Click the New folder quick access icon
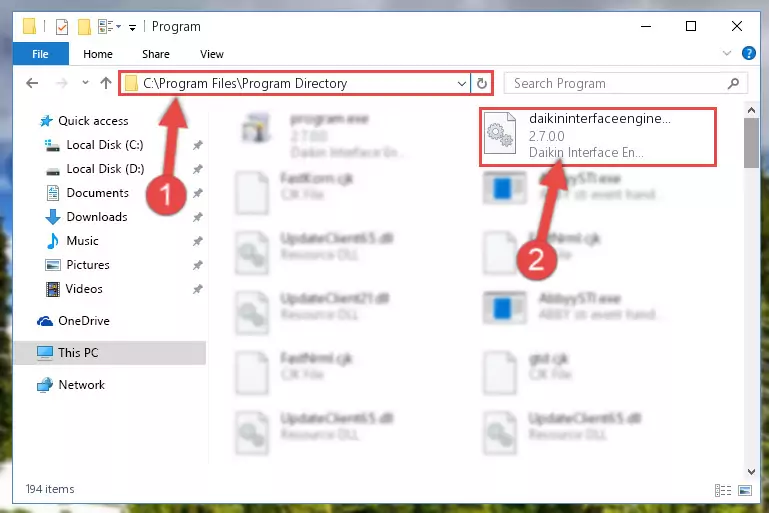Viewport: 769px width, 513px height. [84, 27]
